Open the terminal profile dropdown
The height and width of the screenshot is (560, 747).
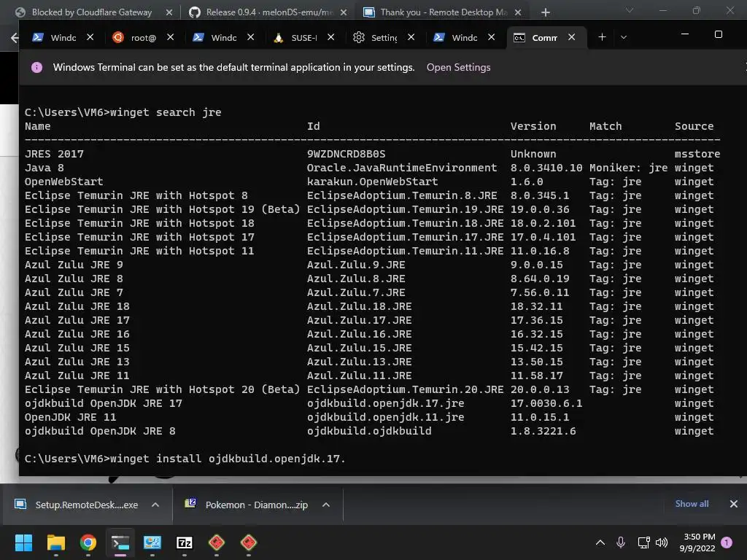[624, 37]
